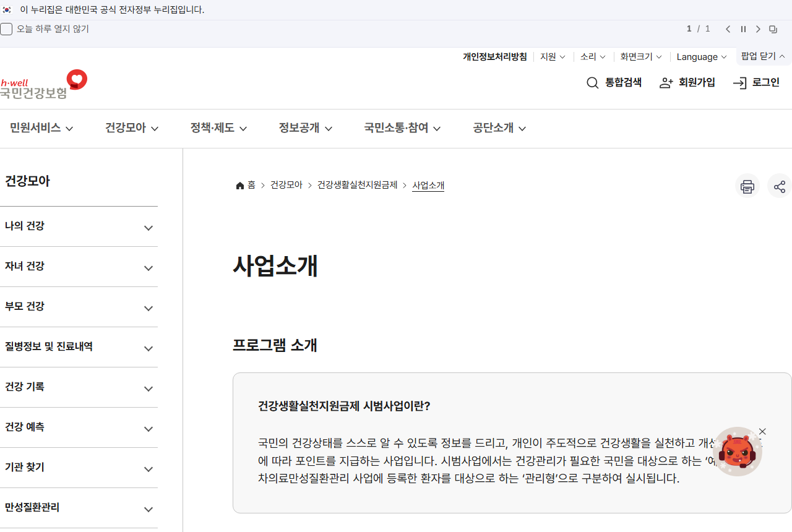Go to next popup slide arrow
This screenshot has height=532, width=792.
(x=758, y=29)
